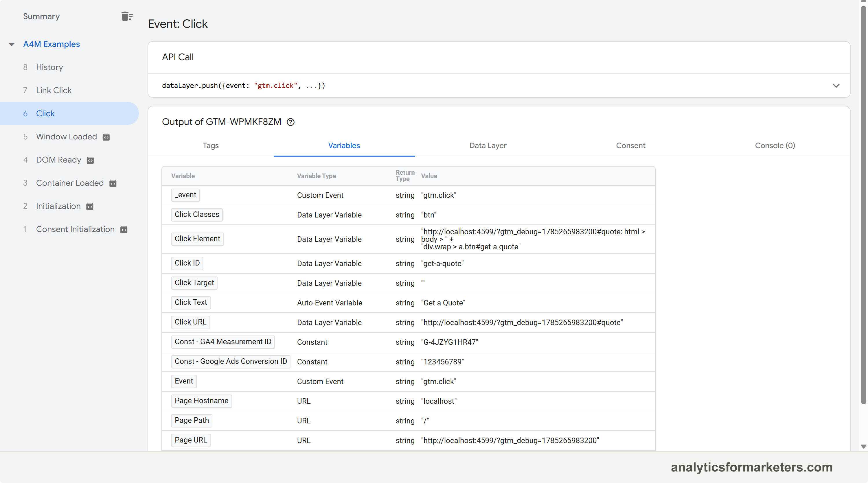Click the Page URL variable chip

click(191, 440)
